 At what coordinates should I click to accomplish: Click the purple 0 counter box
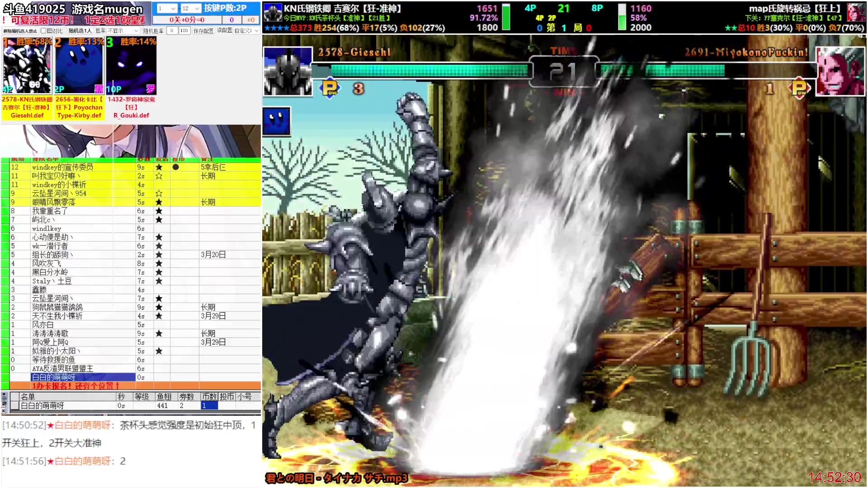pyautogui.click(x=231, y=20)
